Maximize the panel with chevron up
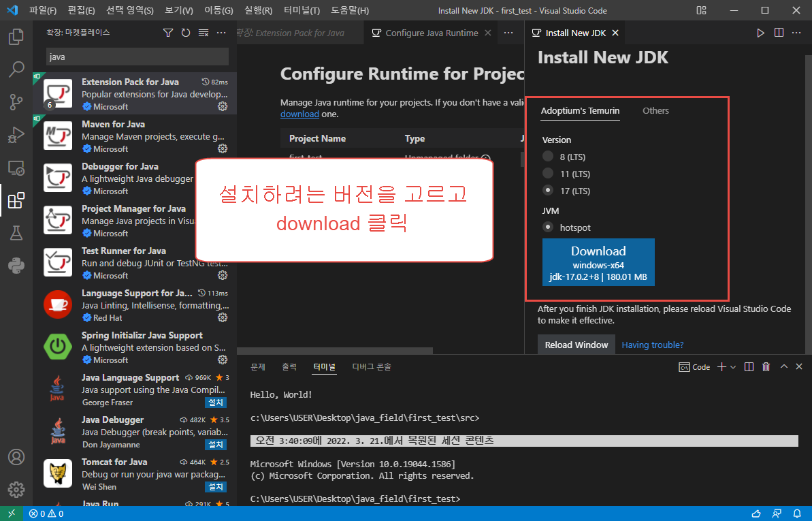 click(x=784, y=366)
